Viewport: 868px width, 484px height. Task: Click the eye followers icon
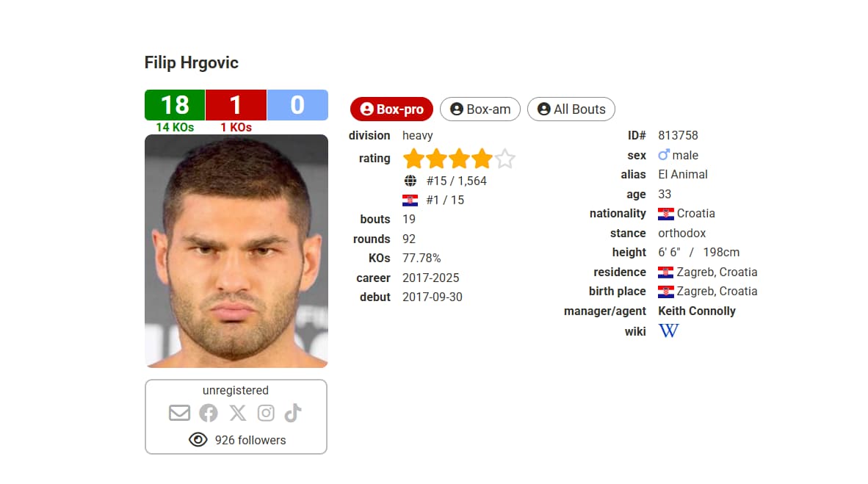point(198,440)
